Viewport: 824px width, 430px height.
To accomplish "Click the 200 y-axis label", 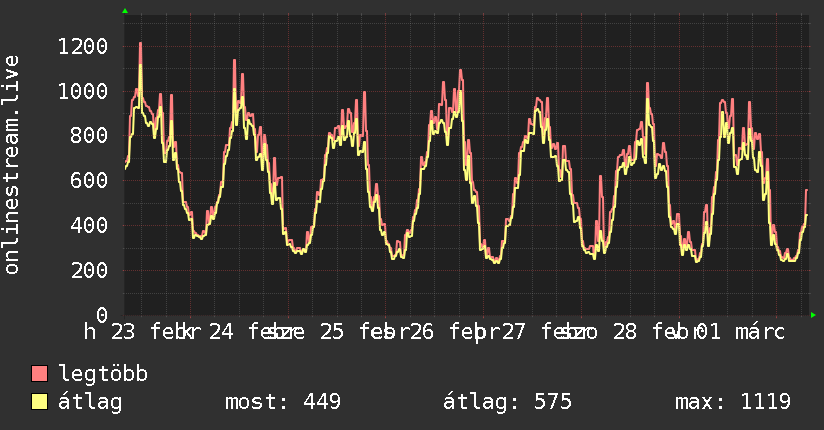I will [89, 270].
